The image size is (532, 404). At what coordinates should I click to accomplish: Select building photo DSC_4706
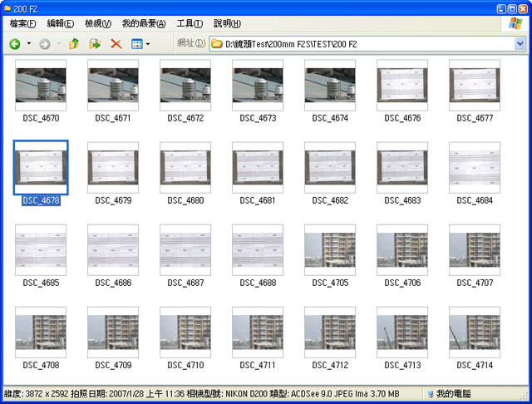click(x=402, y=250)
